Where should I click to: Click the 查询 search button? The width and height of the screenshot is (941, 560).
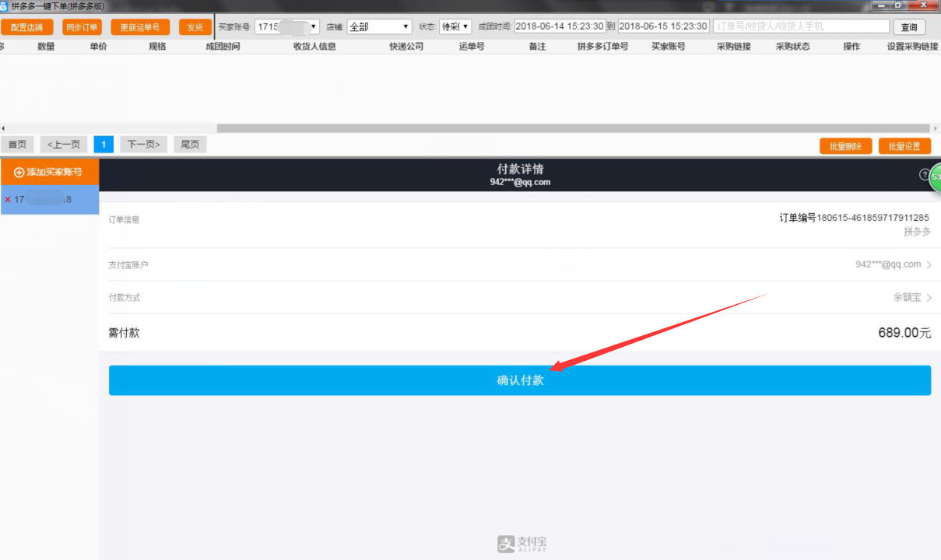pyautogui.click(x=909, y=27)
